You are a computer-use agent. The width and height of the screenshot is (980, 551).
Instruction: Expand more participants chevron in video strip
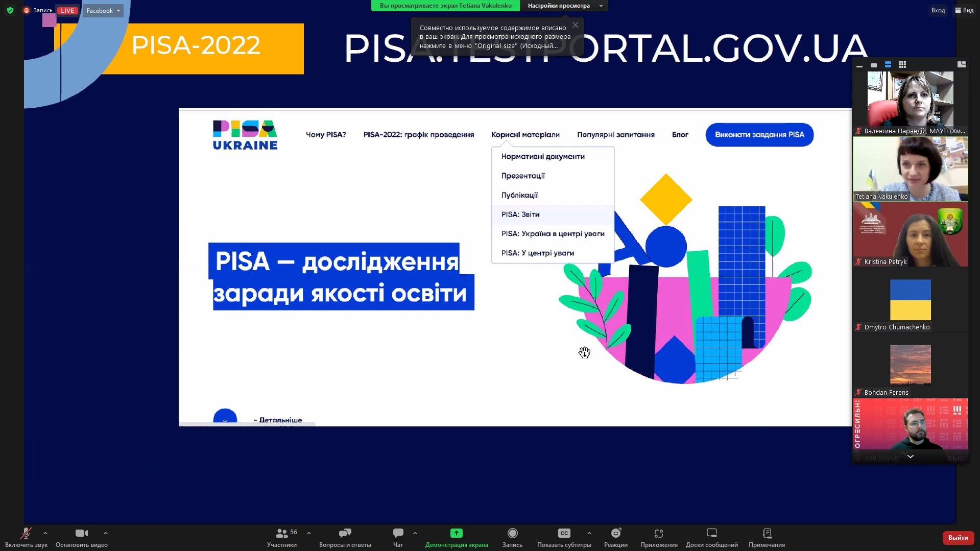(x=910, y=457)
